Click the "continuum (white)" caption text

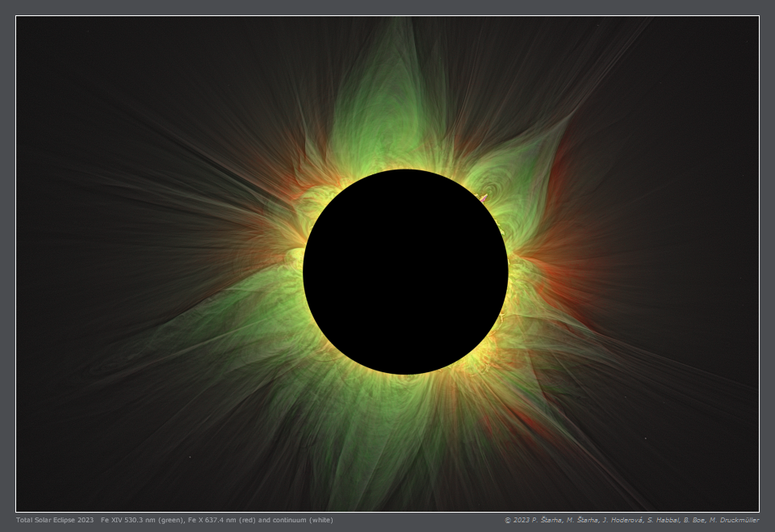tap(302, 520)
